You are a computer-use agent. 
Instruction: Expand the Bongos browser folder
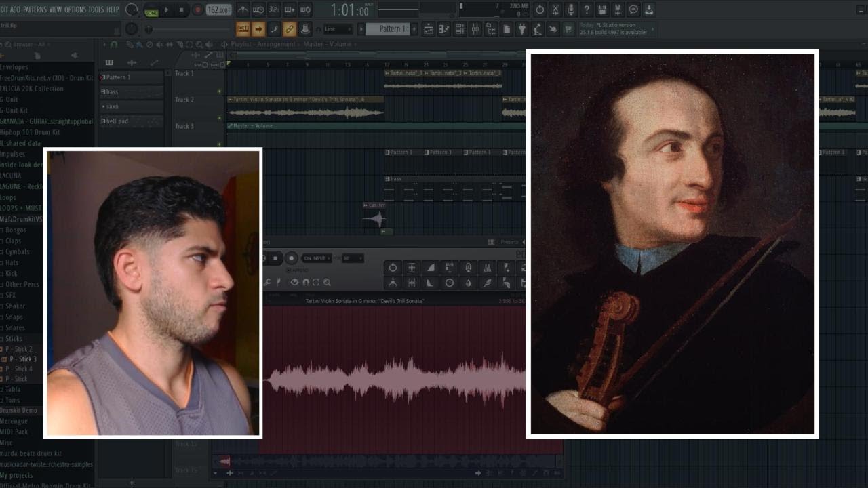[x=16, y=230]
